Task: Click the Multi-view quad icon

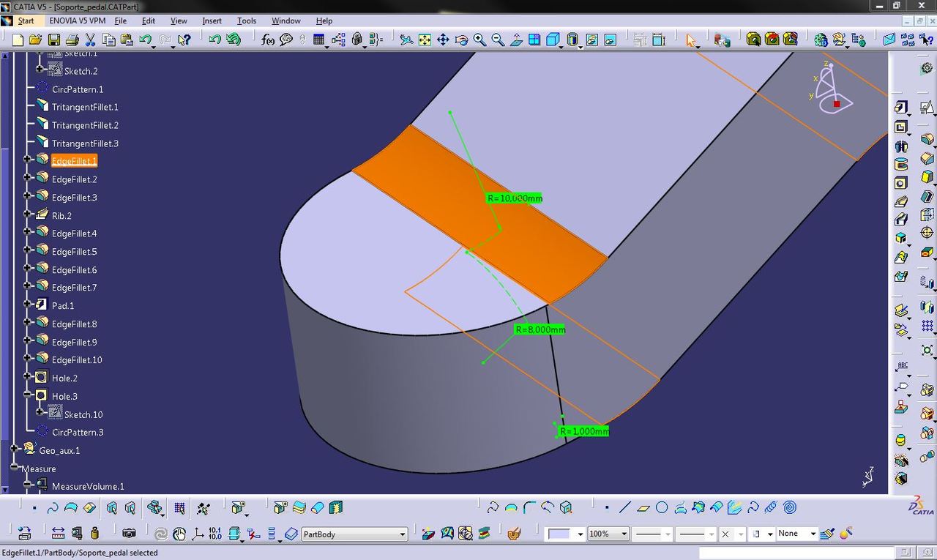Action: tap(534, 40)
